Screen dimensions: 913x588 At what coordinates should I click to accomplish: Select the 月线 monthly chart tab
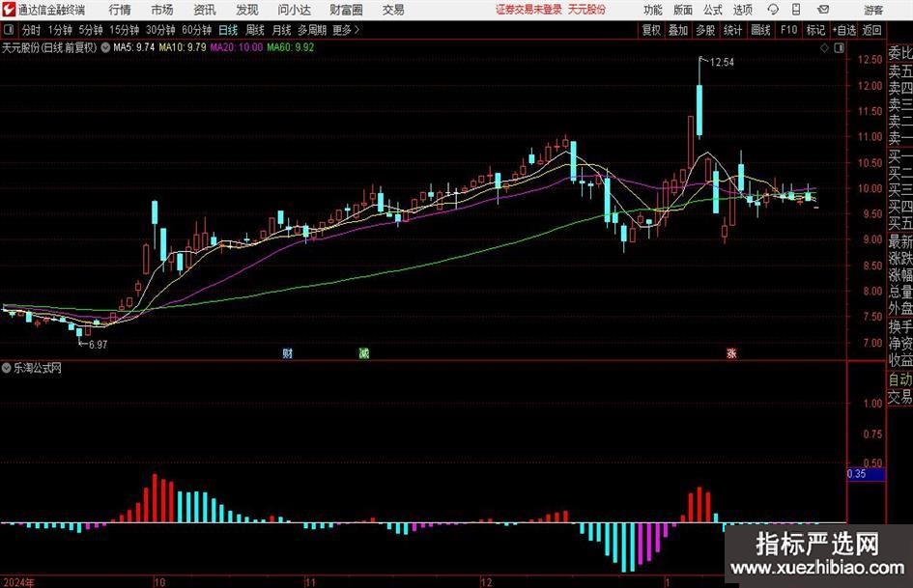tap(282, 30)
